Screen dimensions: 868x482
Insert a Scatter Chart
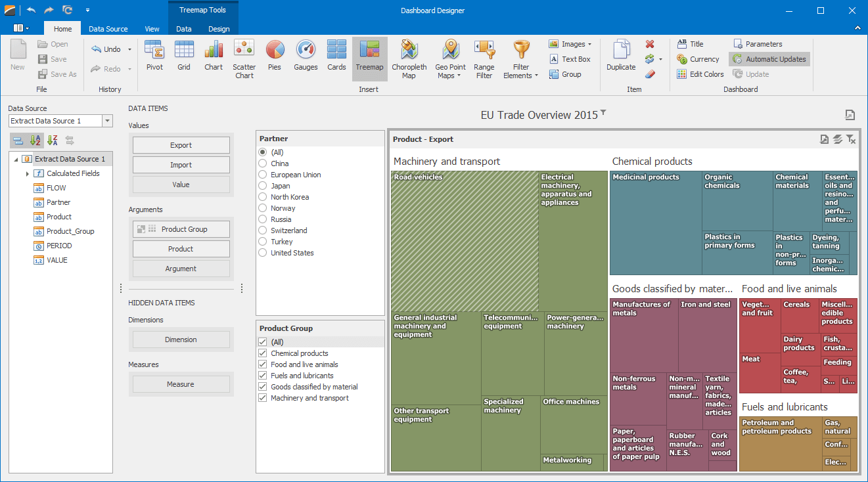point(244,58)
